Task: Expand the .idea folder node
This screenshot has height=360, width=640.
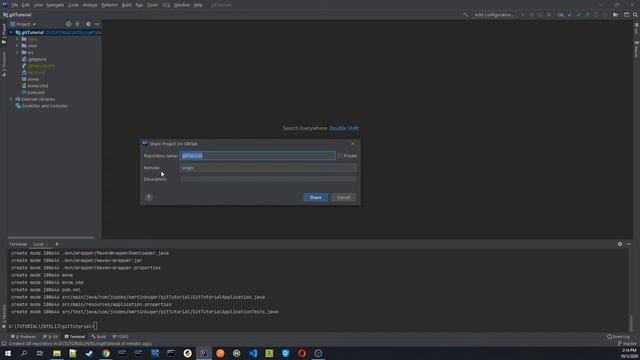Action: point(18,39)
